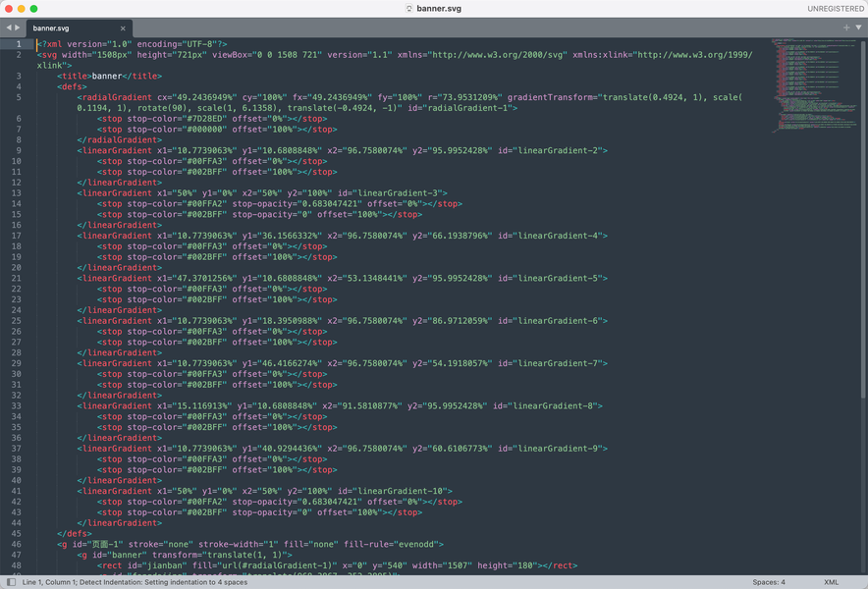Close the banner.svg tab
Screen dimensions: 868x589
pyautogui.click(x=123, y=28)
